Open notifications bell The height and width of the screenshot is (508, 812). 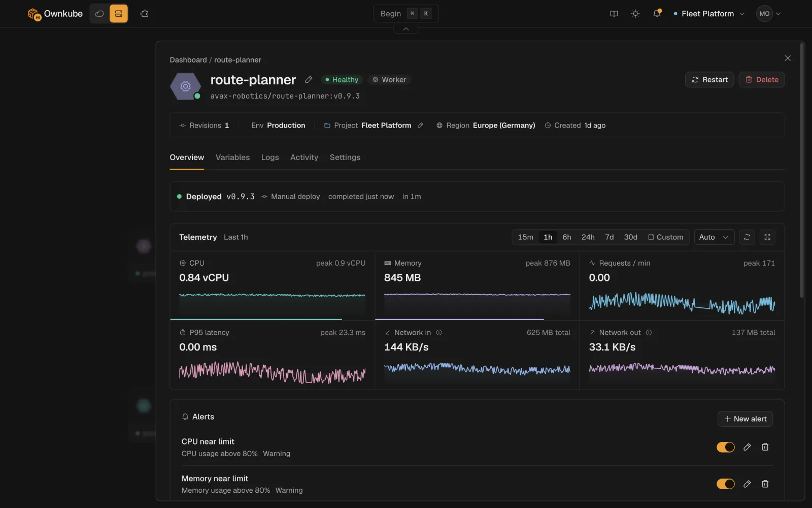coord(657,14)
